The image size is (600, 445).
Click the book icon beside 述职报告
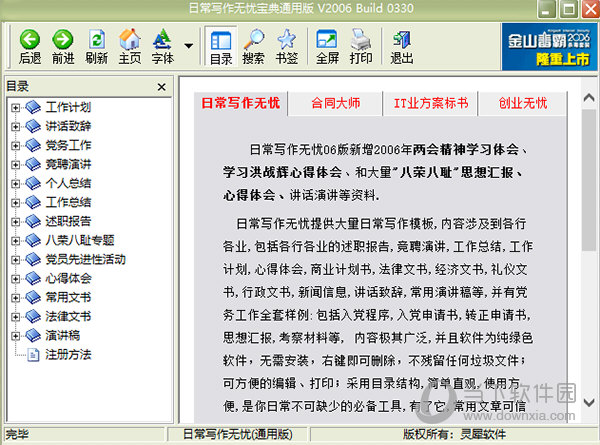tap(33, 221)
